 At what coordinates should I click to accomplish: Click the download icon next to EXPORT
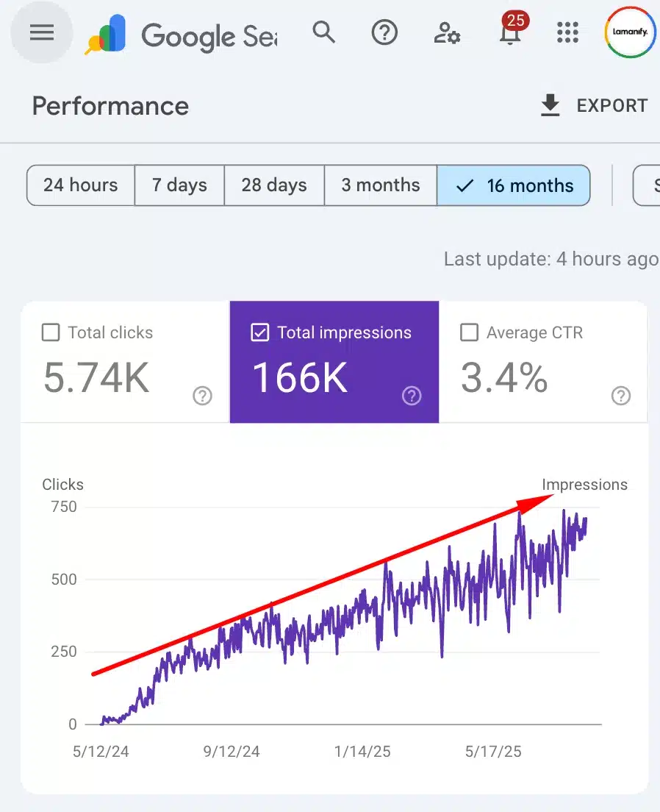point(550,105)
